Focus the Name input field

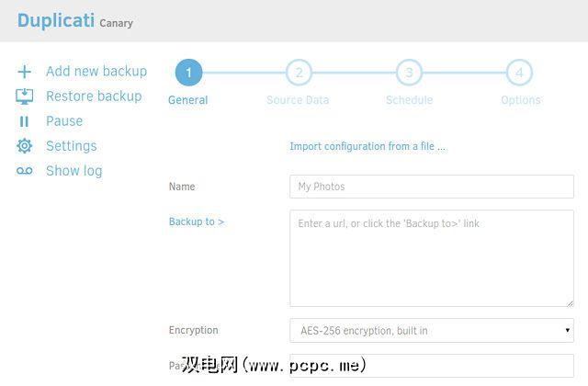tap(432, 187)
